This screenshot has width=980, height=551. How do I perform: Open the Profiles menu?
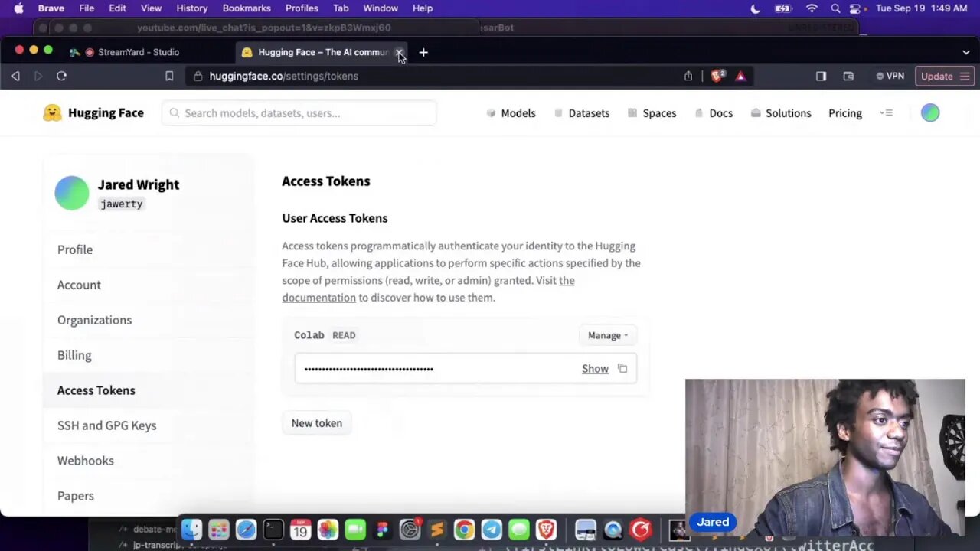click(x=302, y=8)
